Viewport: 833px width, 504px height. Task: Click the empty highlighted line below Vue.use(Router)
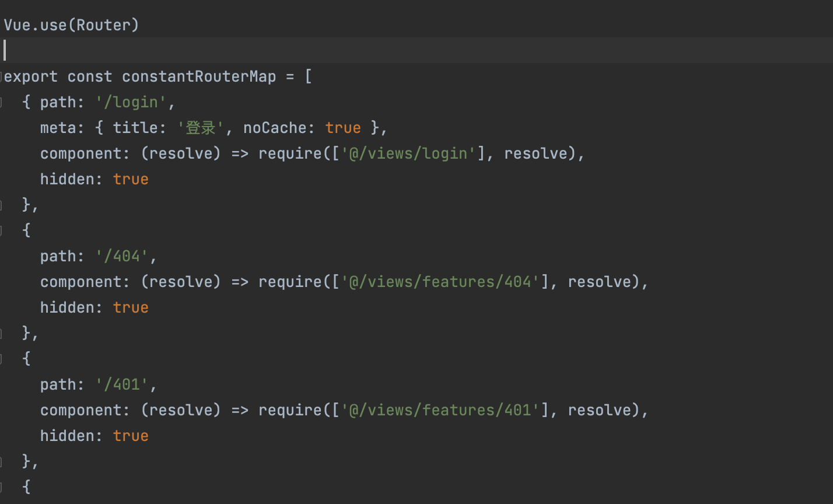pyautogui.click(x=416, y=50)
